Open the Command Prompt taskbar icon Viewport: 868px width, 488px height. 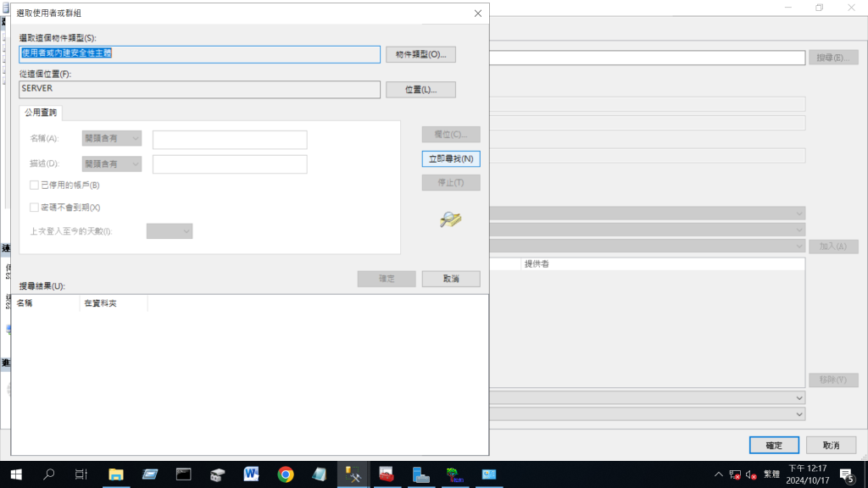click(184, 474)
